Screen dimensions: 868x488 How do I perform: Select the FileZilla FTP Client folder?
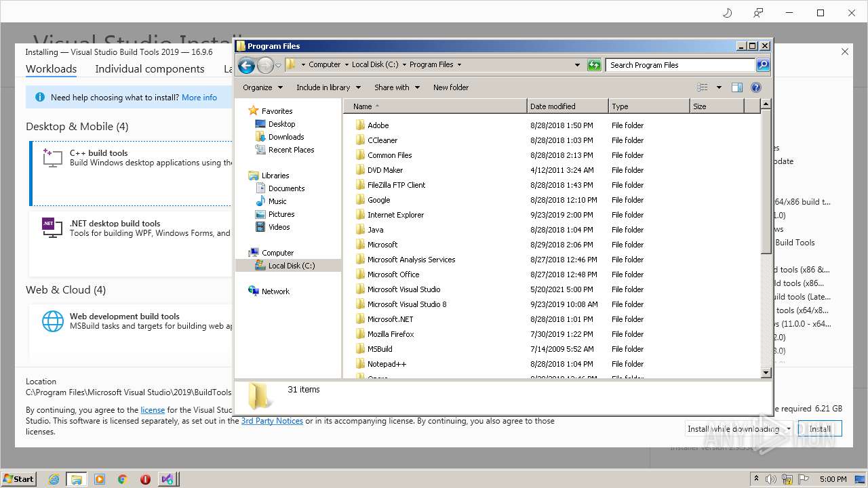coord(396,185)
